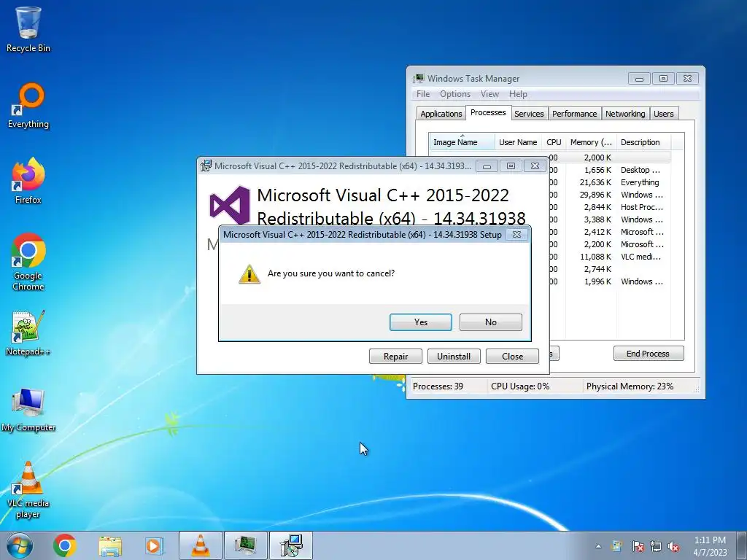
Task: Choose No in the cancel dialog
Action: pyautogui.click(x=491, y=322)
